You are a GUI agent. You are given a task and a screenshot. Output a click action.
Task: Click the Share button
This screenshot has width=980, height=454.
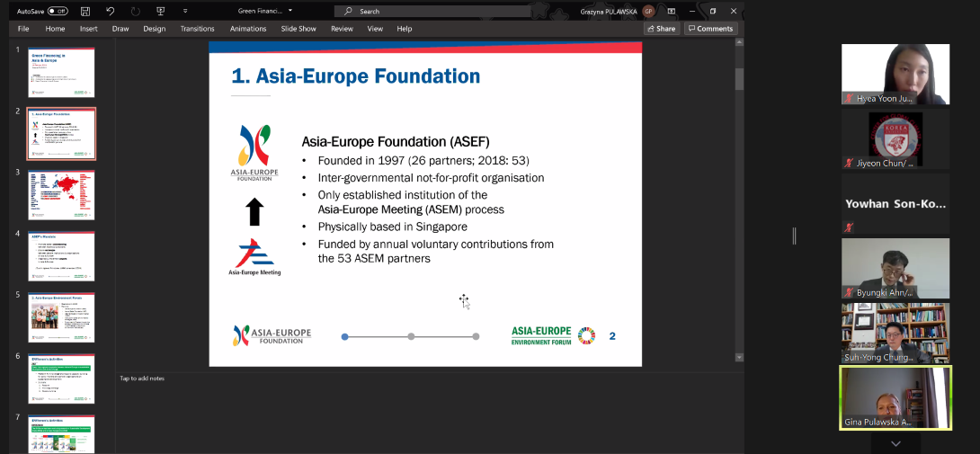(x=661, y=29)
